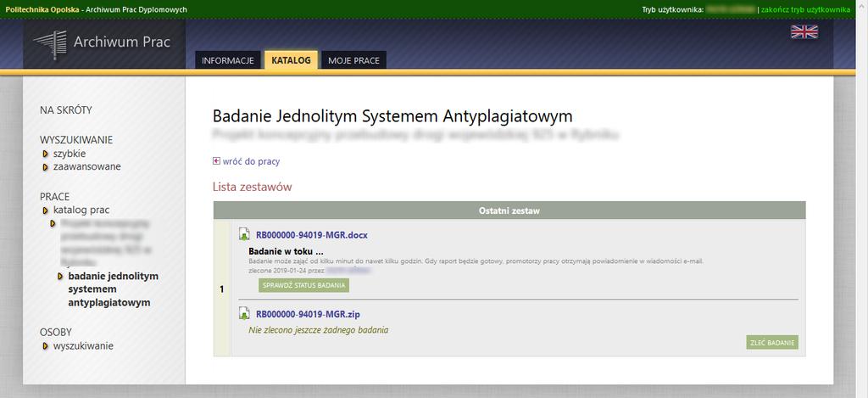Click the zakończ tryb użytkownika link
Screen dimensions: 868x398
pyautogui.click(x=805, y=9)
